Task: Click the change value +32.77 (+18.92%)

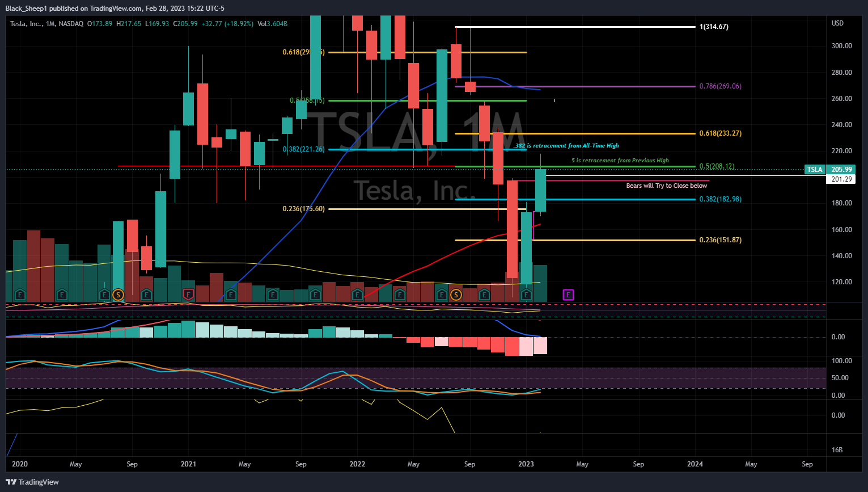Action: pos(227,24)
